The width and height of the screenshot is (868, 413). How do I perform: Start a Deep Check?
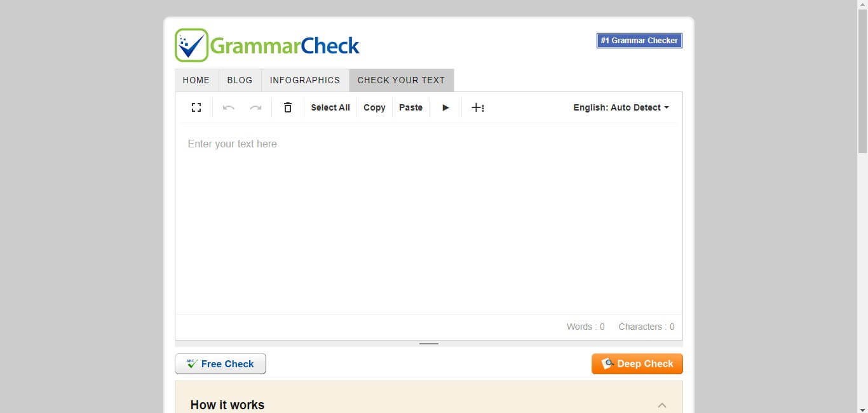[x=637, y=363]
